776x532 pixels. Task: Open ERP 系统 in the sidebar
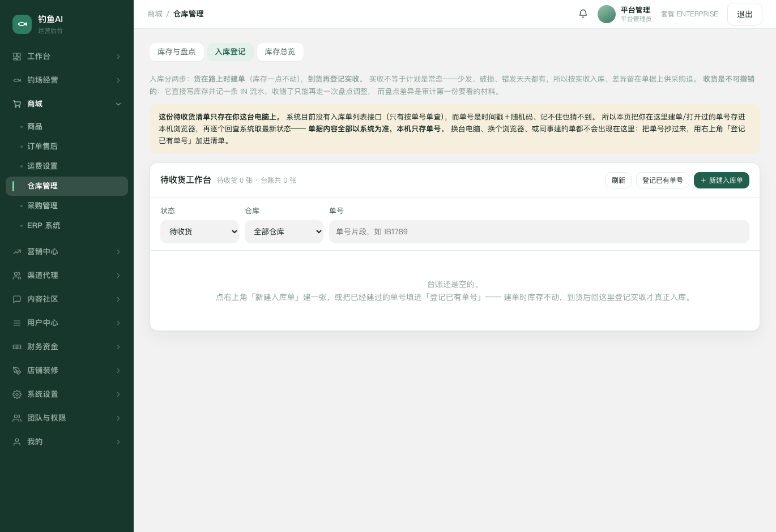tap(67, 226)
